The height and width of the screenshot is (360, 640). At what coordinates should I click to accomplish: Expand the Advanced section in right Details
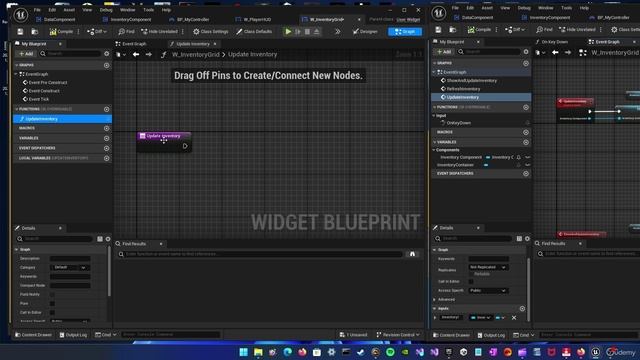435,300
